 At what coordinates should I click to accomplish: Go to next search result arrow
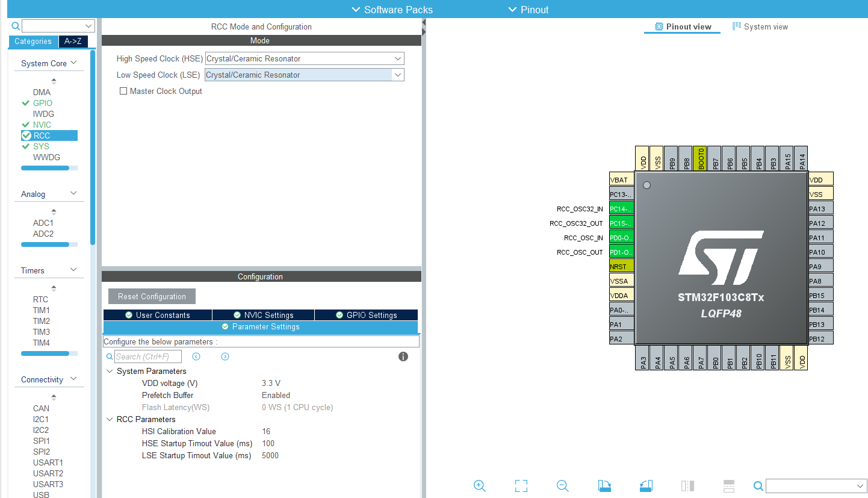click(x=225, y=356)
